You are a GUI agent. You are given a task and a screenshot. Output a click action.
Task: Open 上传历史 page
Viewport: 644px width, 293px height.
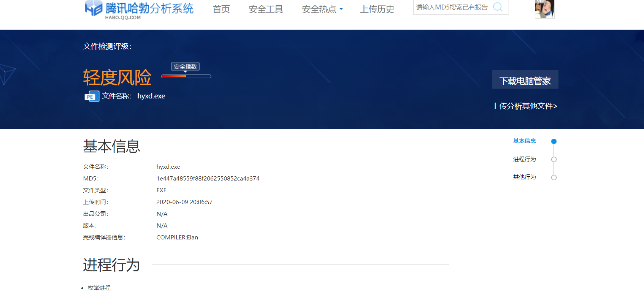(x=377, y=9)
